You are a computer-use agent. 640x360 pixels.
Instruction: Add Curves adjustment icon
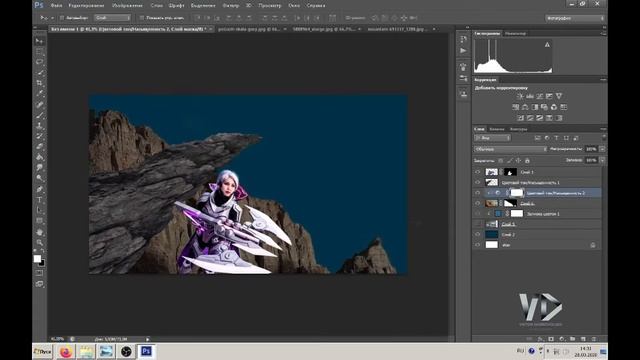click(540, 96)
